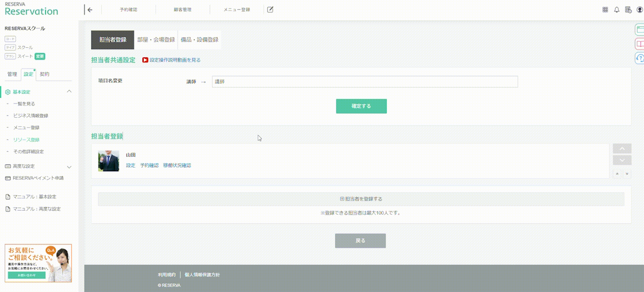Image resolution: width=644 pixels, height=292 pixels.
Task: Open 予約確認 in top navigation
Action: 128,10
